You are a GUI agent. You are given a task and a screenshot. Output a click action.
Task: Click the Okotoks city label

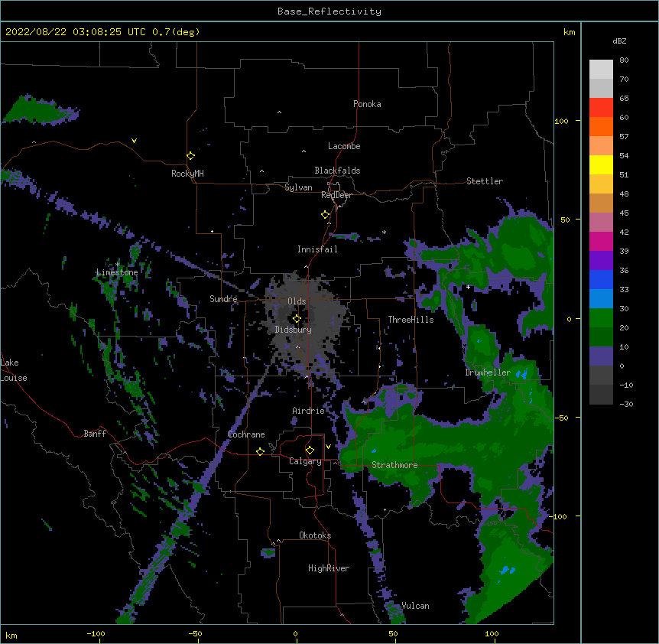(x=315, y=535)
